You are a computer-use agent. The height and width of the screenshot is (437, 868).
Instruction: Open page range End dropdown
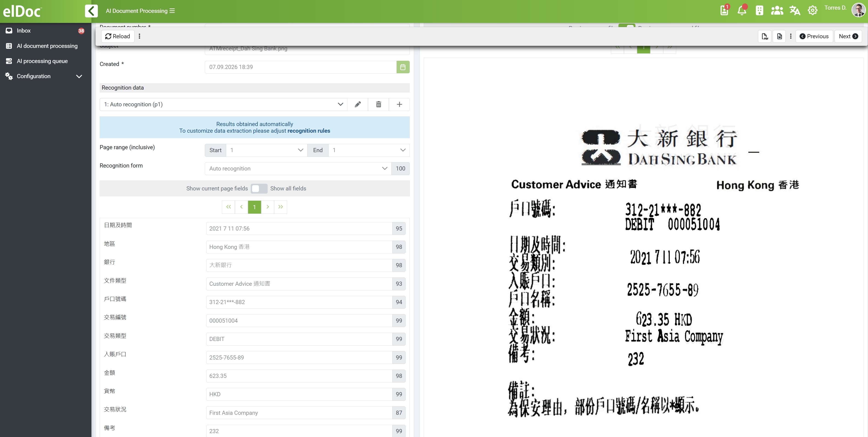369,150
